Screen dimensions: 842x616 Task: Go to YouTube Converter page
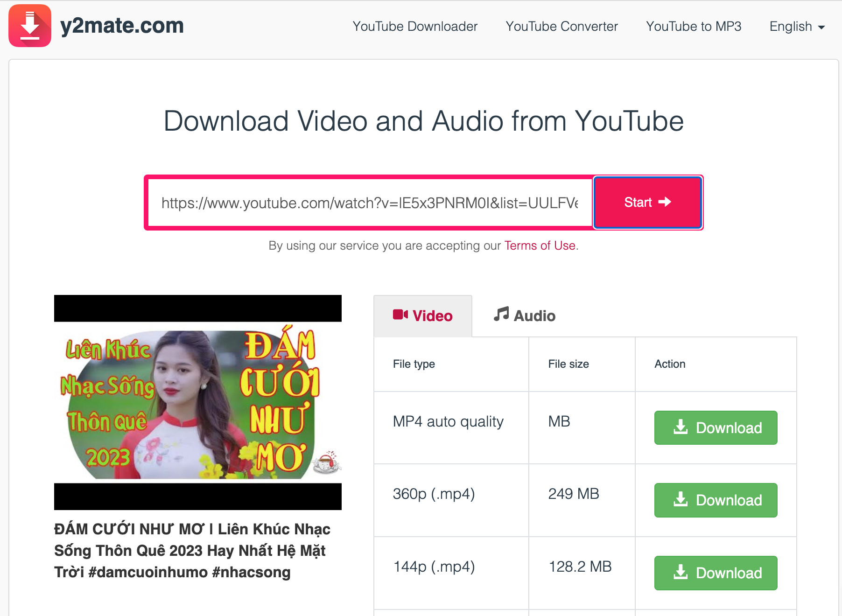[561, 26]
